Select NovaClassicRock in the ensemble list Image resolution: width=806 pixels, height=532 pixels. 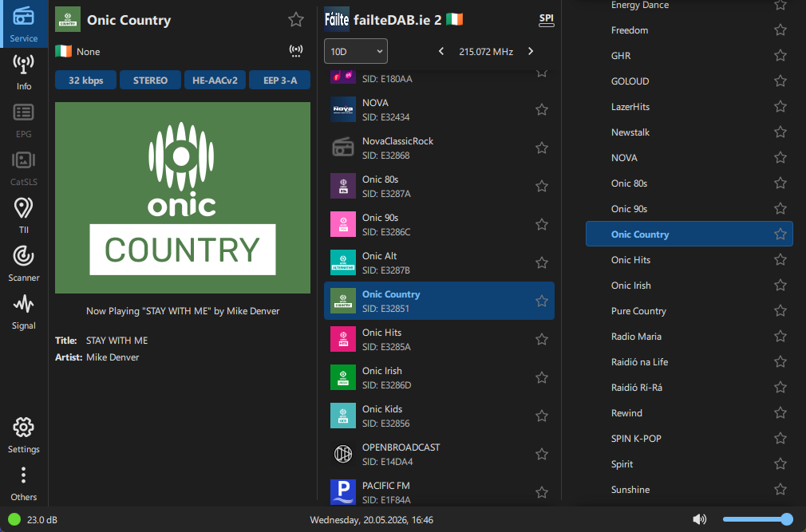point(439,148)
